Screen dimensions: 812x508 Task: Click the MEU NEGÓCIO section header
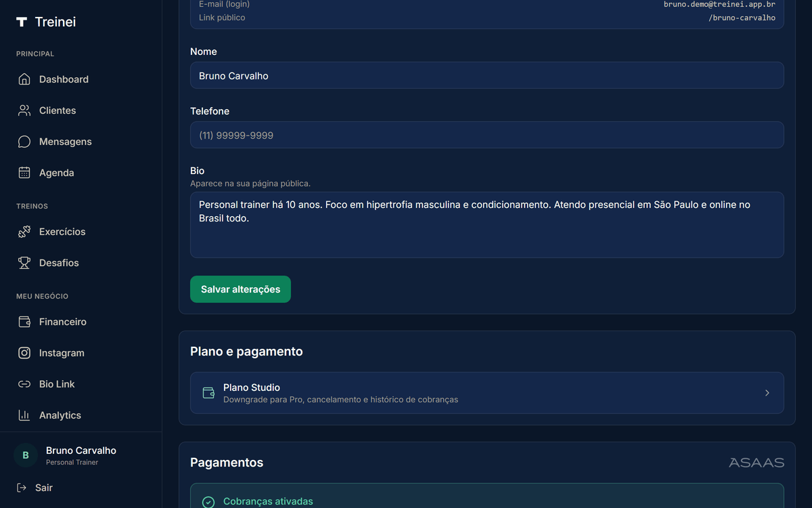(42, 296)
